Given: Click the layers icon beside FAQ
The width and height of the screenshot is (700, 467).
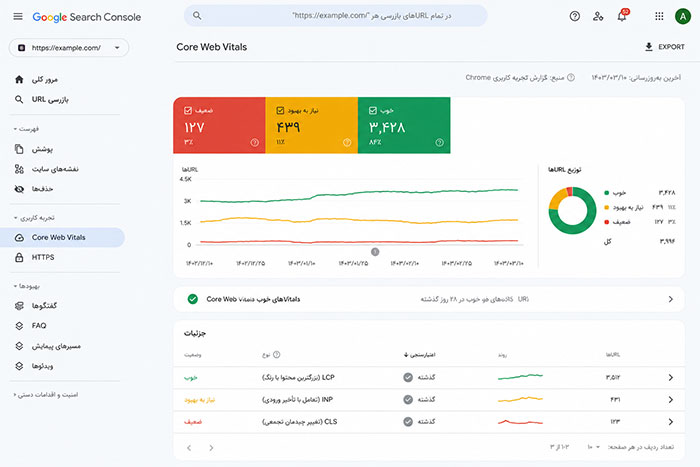Looking at the screenshot, I should pyautogui.click(x=19, y=325).
